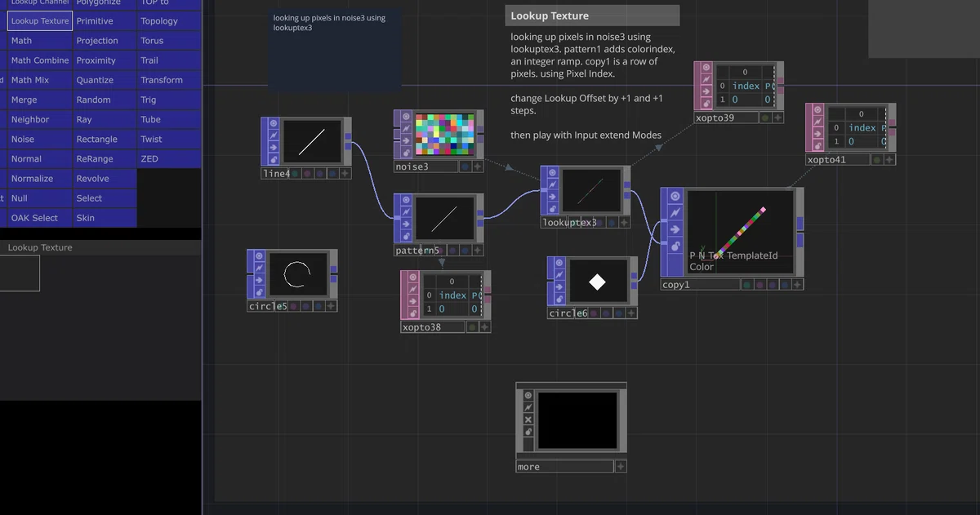Screen dimensions: 980x515
Task: Click clone immune flag on lookuptex3
Action: click(553, 184)
